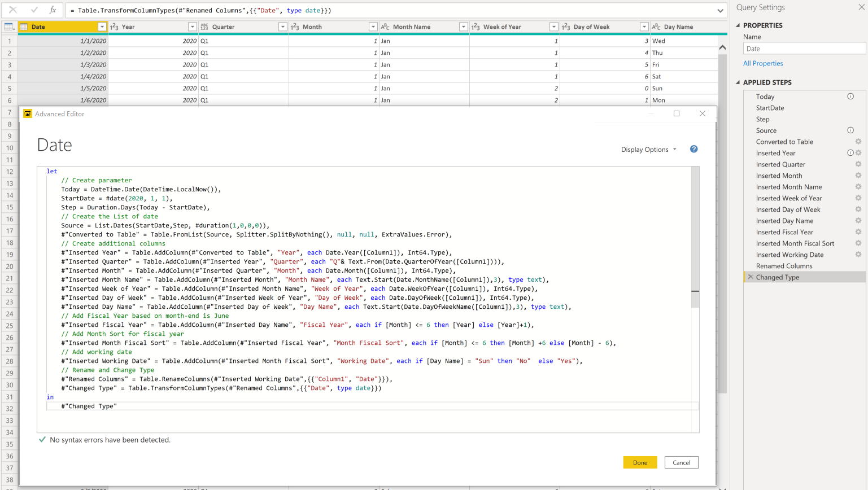Open the Quarter column filter dropdown
868x490 pixels.
(x=283, y=27)
